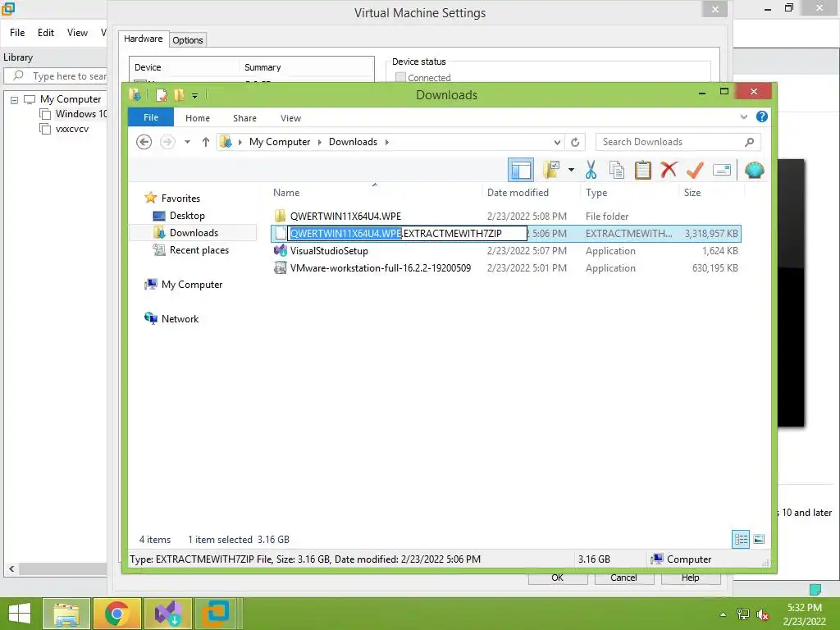Click the Paste clipboard toolbar icon
This screenshot has width=840, height=630.
point(643,170)
